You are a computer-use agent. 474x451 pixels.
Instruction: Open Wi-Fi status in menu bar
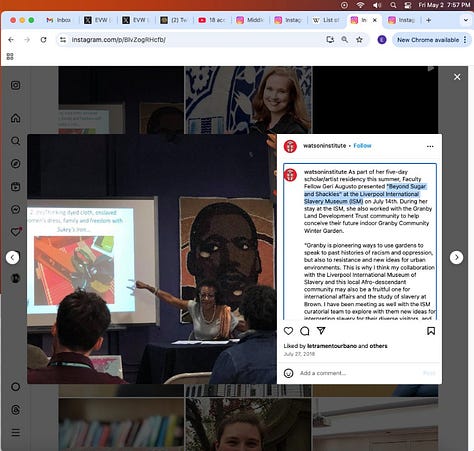(360, 5)
